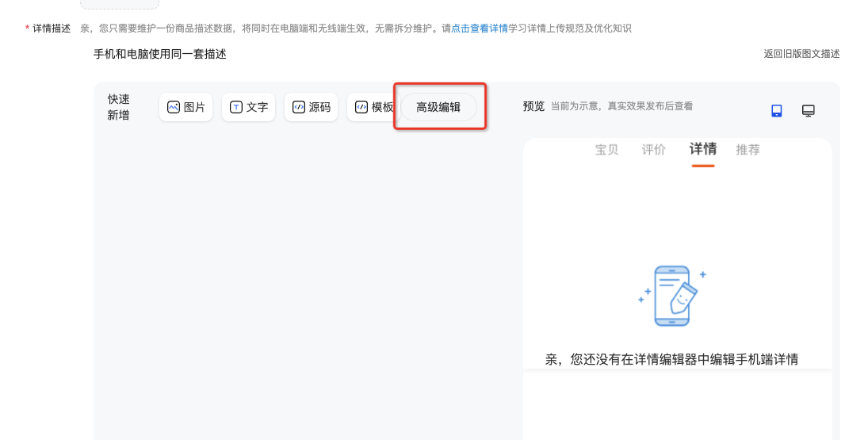This screenshot has width=868, height=440.
Task: Select the 评价 preview tab
Action: click(x=653, y=149)
